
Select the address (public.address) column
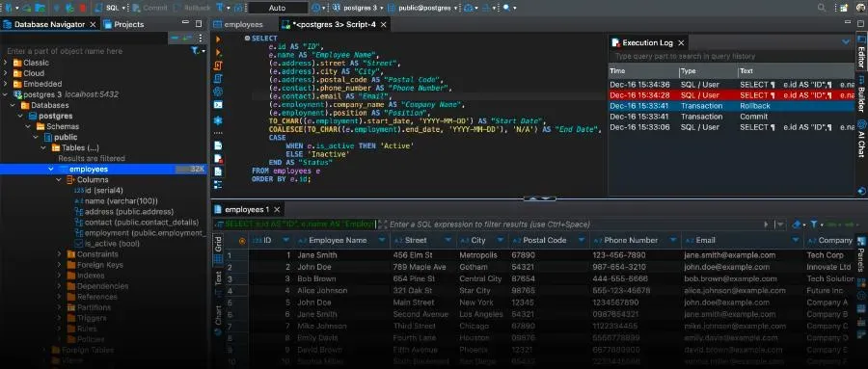(124, 212)
